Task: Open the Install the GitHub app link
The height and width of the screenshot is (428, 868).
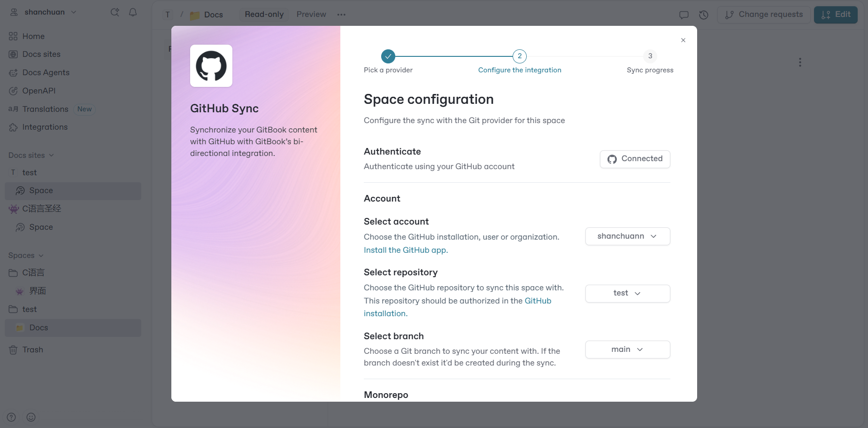Action: (x=406, y=250)
